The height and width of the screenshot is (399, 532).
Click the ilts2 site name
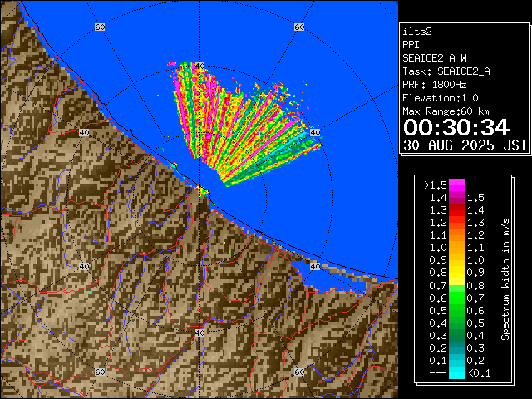pos(416,32)
